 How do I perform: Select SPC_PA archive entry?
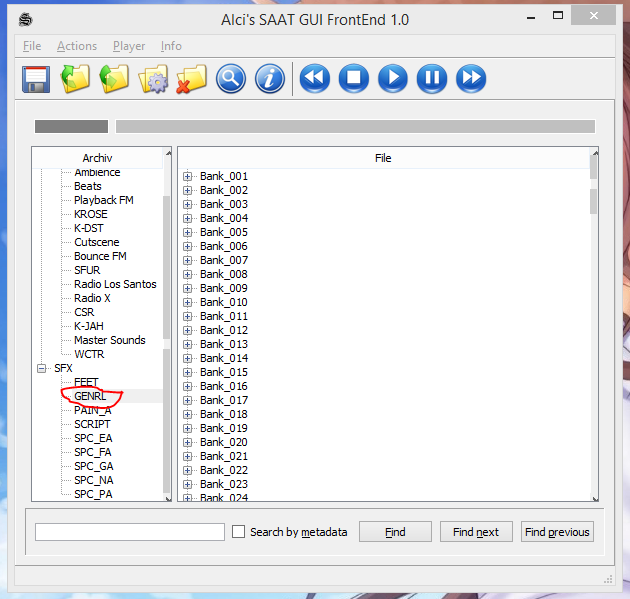[93, 495]
